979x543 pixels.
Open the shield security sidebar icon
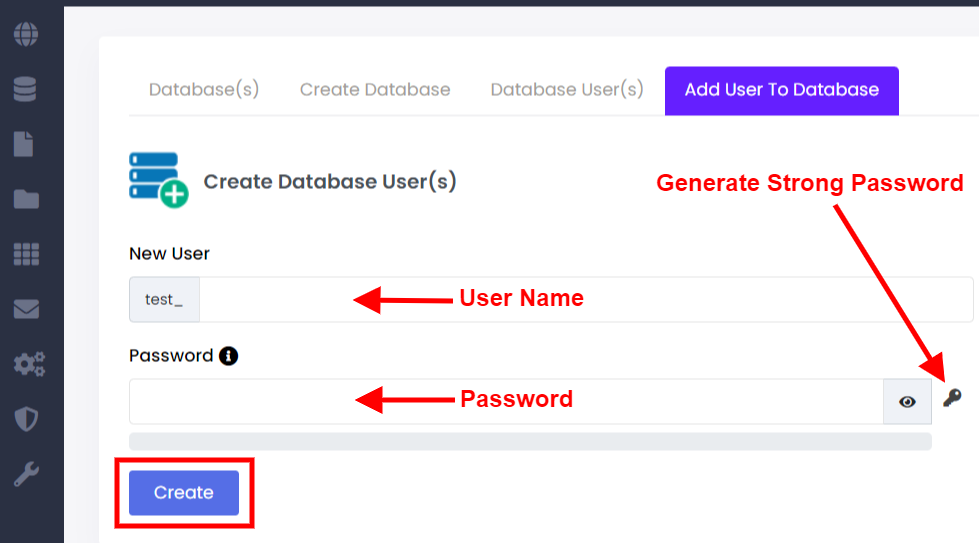26,419
